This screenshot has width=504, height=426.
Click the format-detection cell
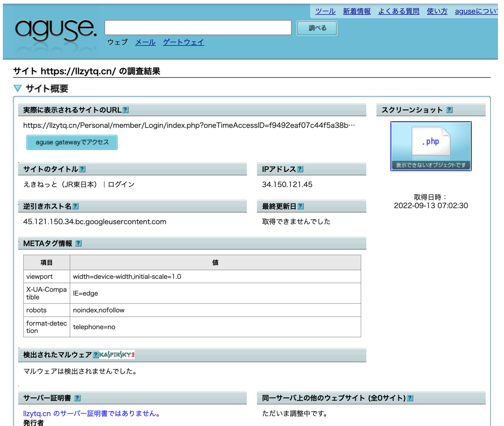coord(47,327)
